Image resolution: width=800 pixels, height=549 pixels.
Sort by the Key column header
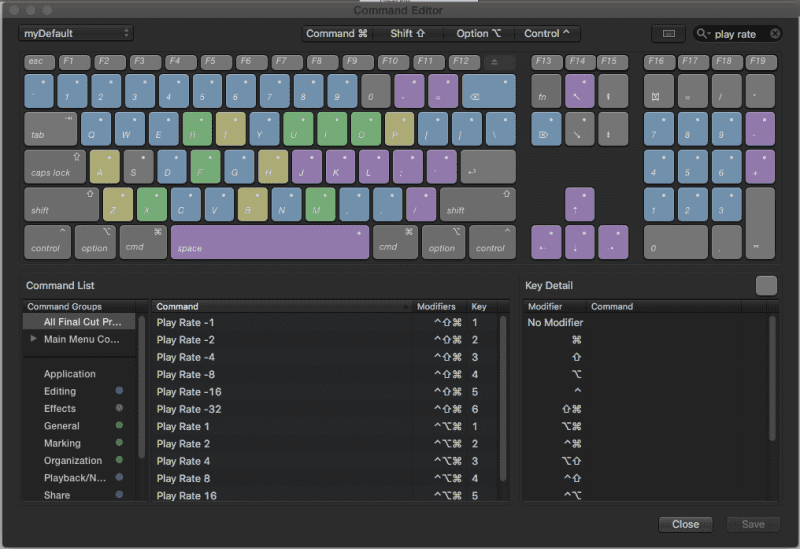pyautogui.click(x=482, y=306)
